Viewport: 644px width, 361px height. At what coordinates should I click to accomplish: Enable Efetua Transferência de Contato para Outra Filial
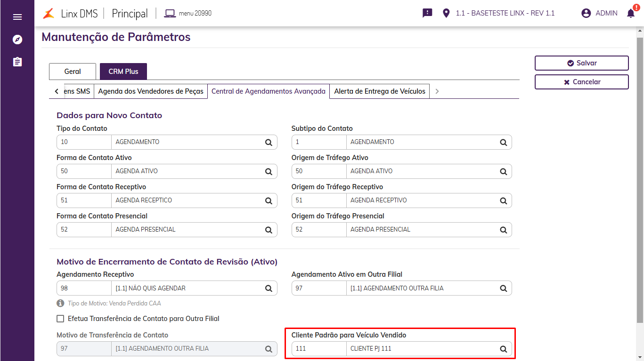click(60, 319)
